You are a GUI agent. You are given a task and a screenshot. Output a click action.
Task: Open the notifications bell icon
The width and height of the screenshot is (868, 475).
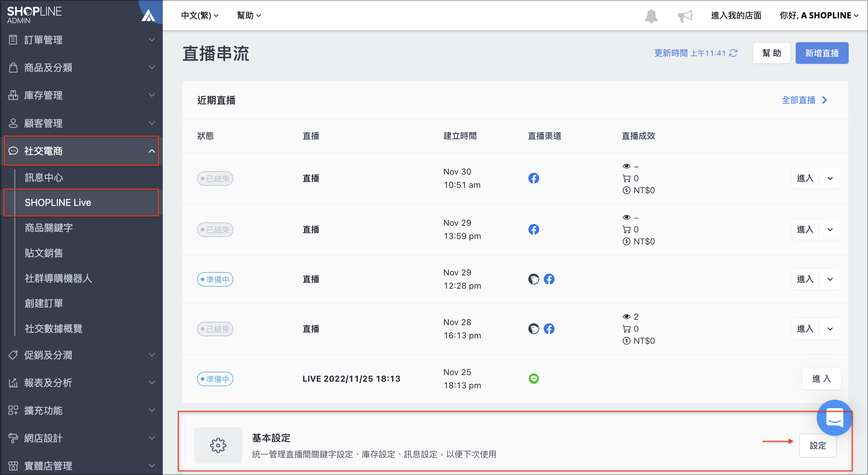pyautogui.click(x=651, y=15)
